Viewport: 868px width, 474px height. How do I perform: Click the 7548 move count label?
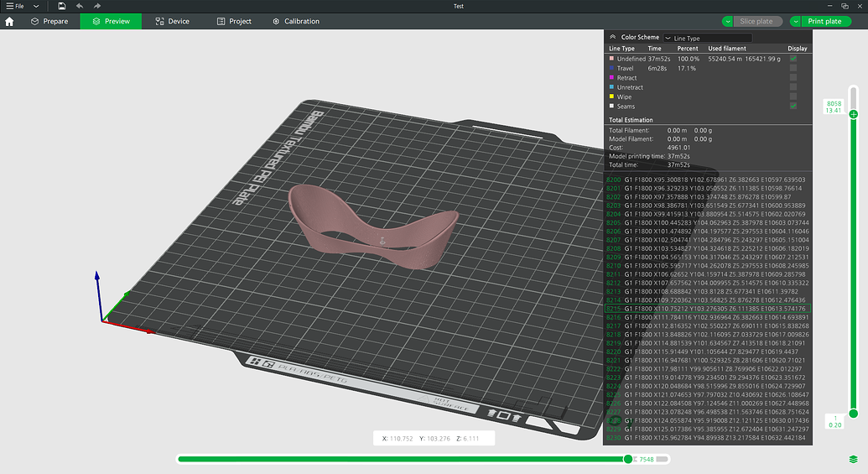click(x=647, y=459)
